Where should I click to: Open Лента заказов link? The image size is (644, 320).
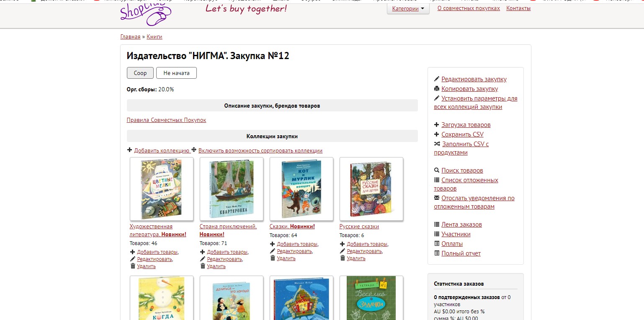pyautogui.click(x=461, y=225)
